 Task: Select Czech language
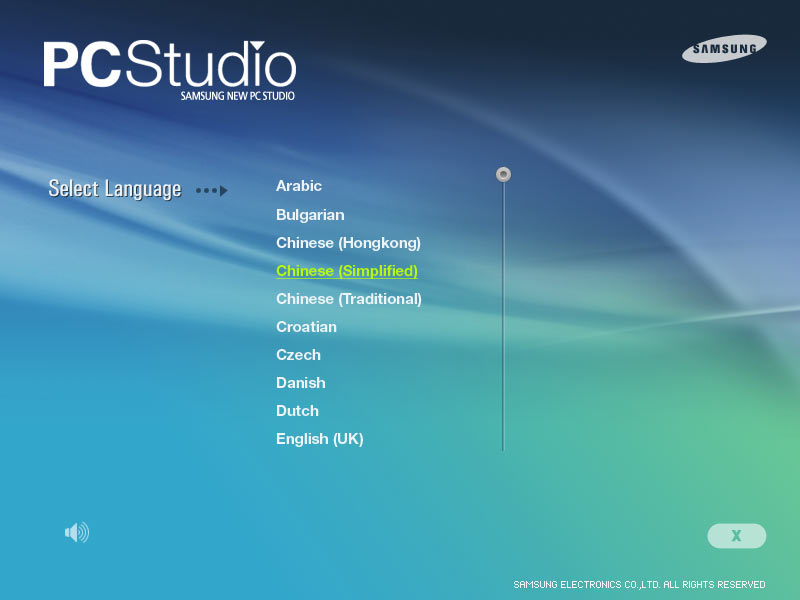[x=298, y=355]
